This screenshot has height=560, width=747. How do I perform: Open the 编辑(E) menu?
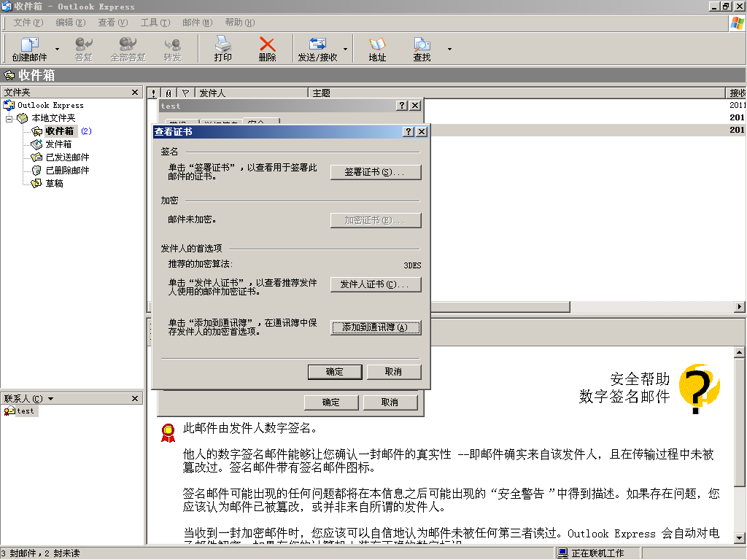point(70,23)
